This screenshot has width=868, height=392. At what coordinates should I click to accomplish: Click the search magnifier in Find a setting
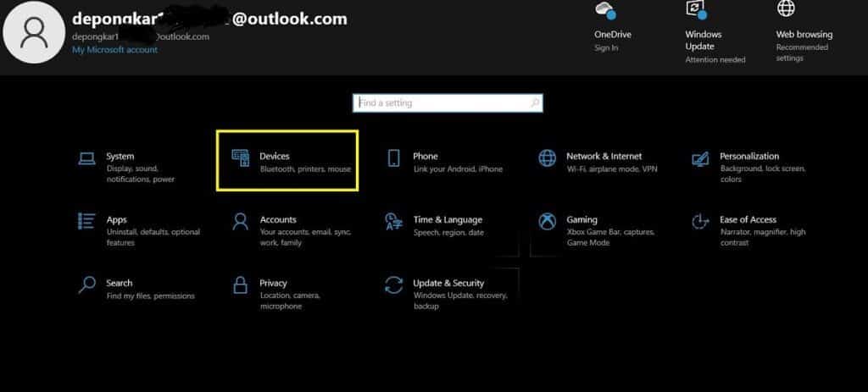(535, 102)
